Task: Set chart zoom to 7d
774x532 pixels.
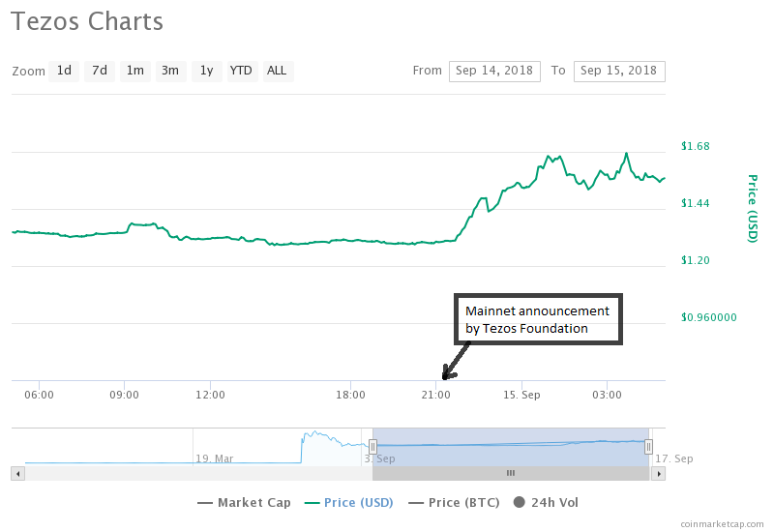Action: (x=100, y=71)
